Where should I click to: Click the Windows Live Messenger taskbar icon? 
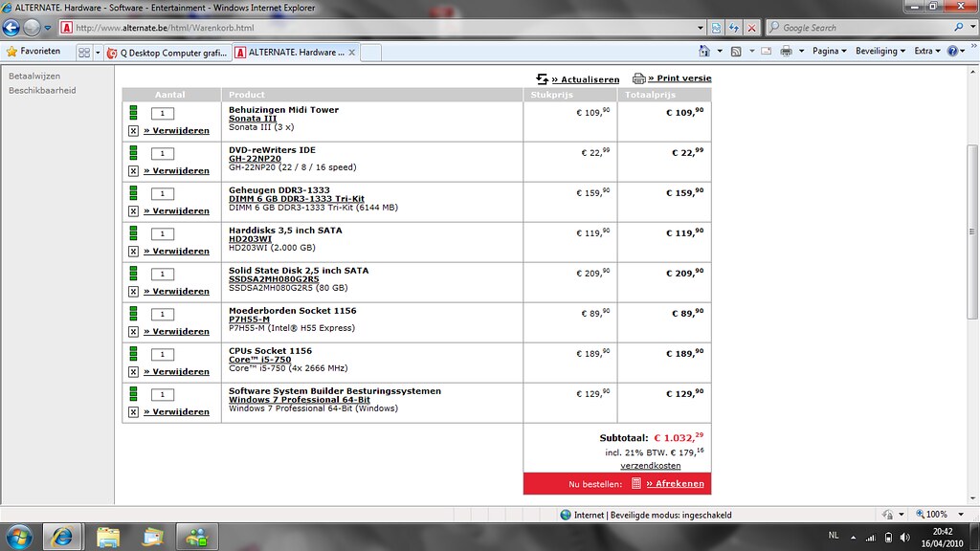click(197, 537)
